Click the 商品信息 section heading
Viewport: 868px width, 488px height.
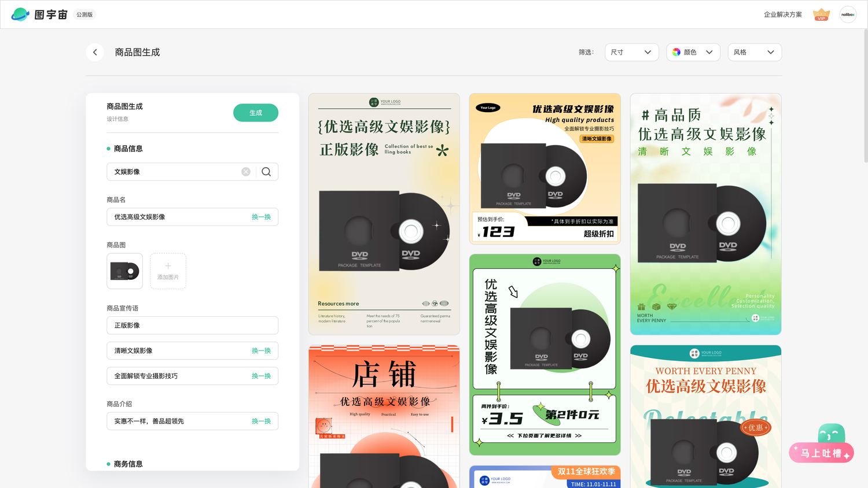pos(128,149)
